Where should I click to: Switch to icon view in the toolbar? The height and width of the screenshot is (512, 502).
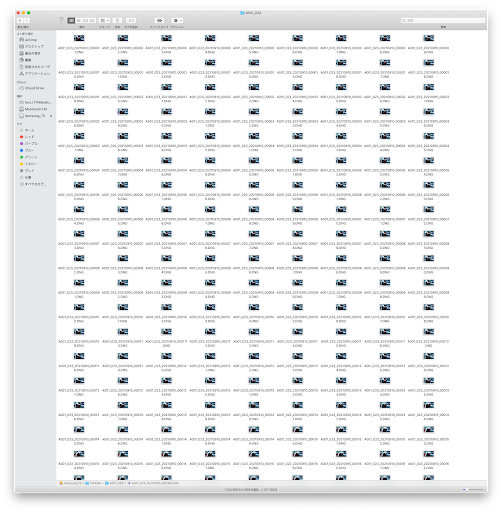tap(71, 21)
